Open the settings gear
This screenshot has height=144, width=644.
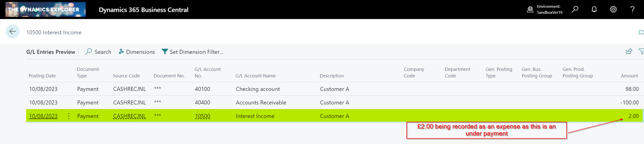tap(613, 10)
